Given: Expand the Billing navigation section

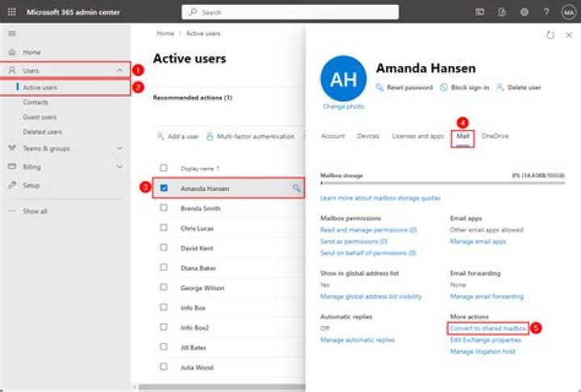Looking at the screenshot, I should point(119,167).
